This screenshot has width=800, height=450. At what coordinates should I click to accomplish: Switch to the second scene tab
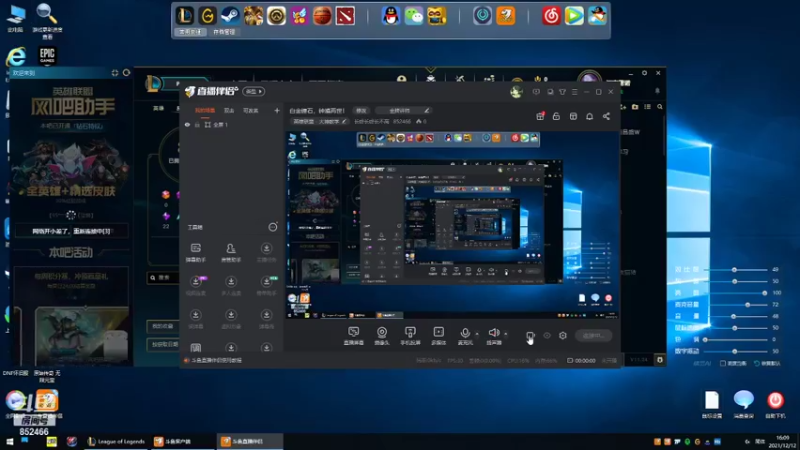[229, 110]
